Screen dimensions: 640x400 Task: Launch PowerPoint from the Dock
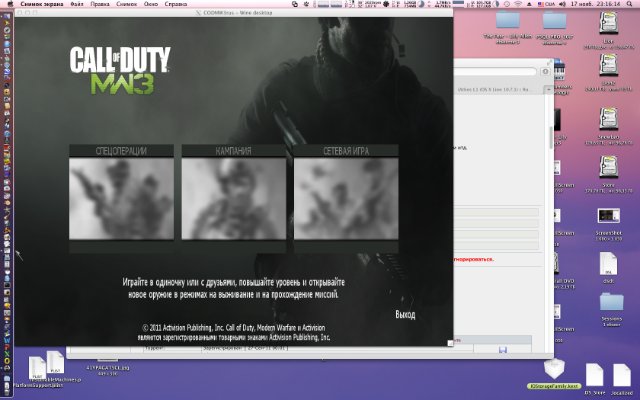point(7,347)
